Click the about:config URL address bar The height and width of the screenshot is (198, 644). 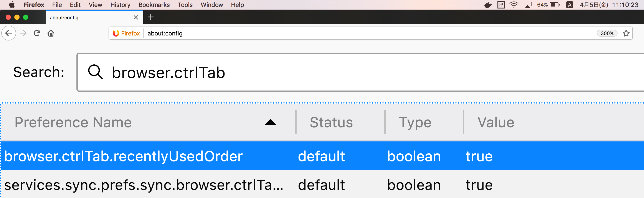(350, 33)
